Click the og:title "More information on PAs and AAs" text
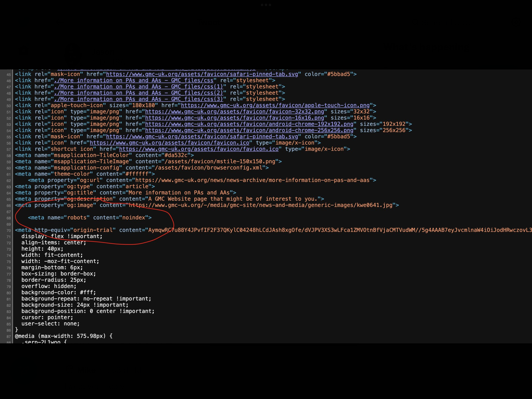Viewport: 532px width, 399px height. point(179,193)
